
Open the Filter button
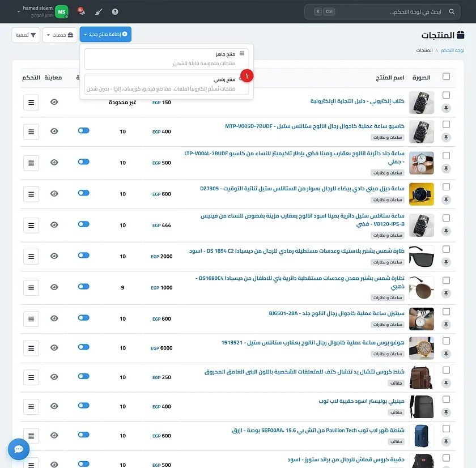click(26, 35)
